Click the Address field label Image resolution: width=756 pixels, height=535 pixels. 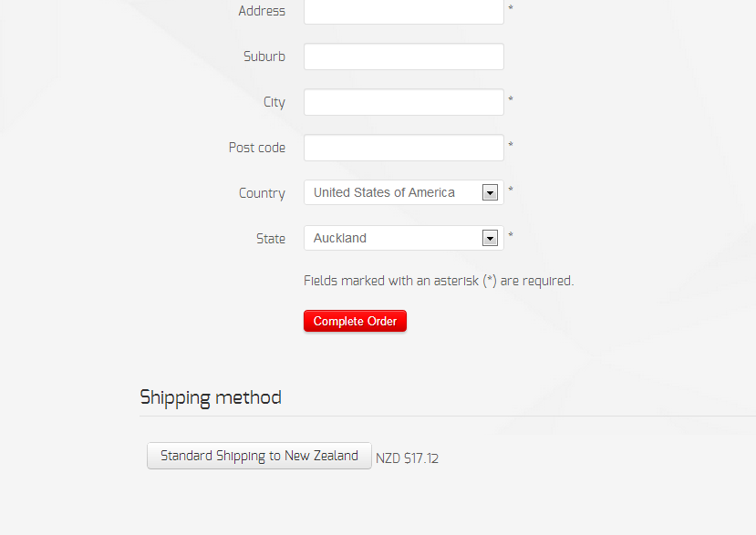click(262, 11)
